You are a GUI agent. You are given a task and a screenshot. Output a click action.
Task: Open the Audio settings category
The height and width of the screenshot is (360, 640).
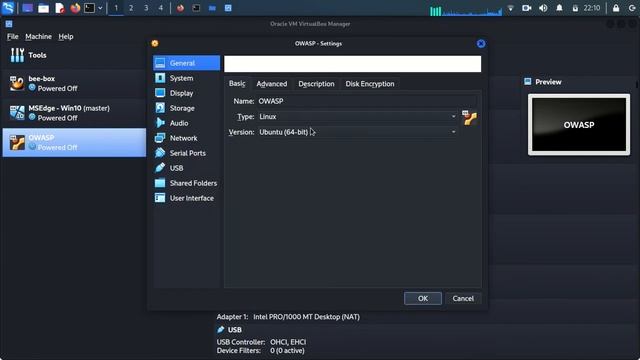pos(187,123)
